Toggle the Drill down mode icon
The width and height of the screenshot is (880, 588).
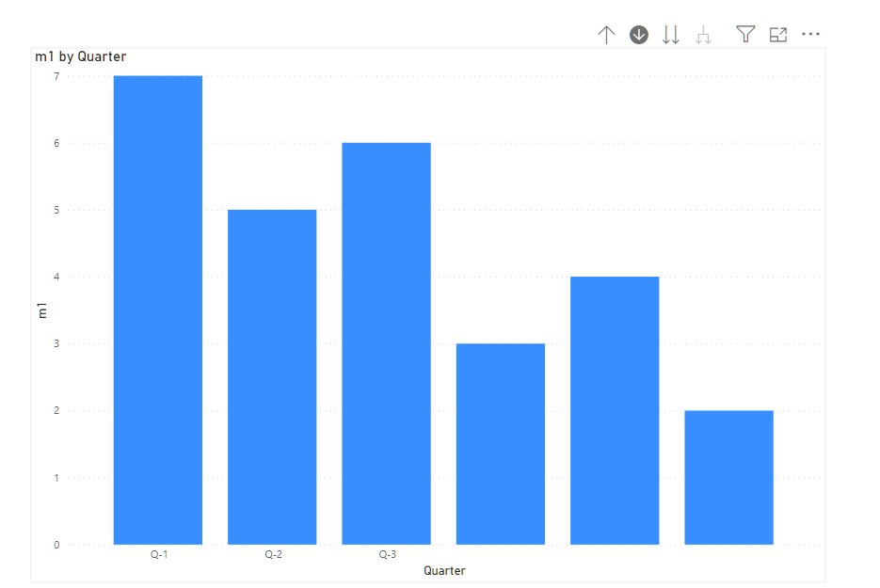[639, 35]
